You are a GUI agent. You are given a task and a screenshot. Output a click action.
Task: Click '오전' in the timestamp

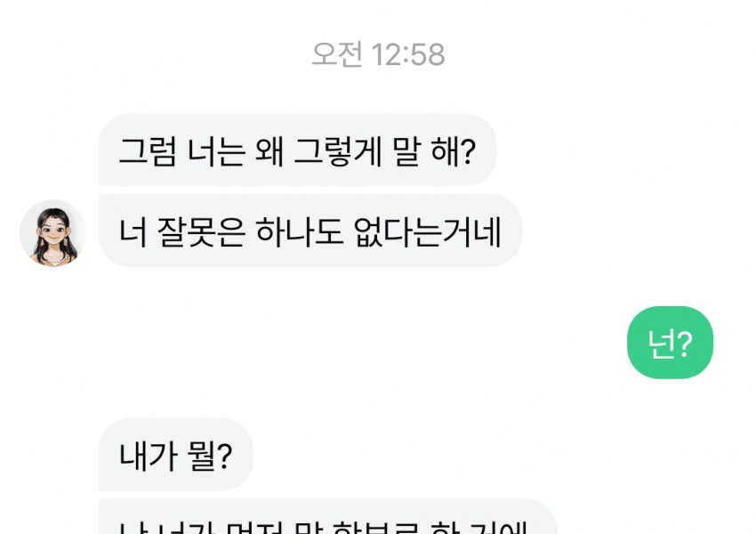336,54
